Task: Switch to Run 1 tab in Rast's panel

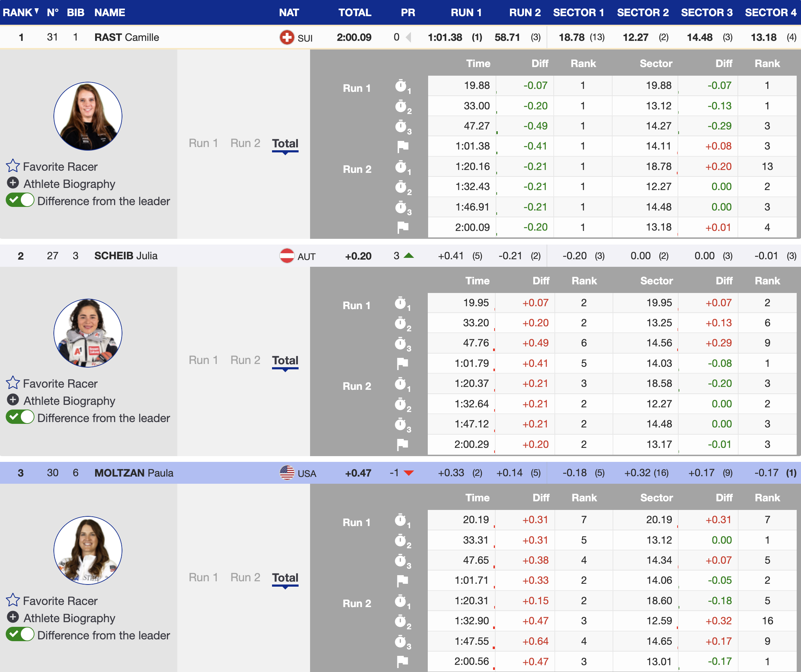Action: point(203,143)
